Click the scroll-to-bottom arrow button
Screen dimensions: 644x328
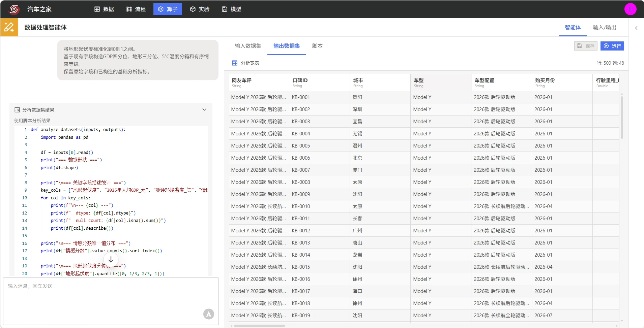(x=111, y=260)
